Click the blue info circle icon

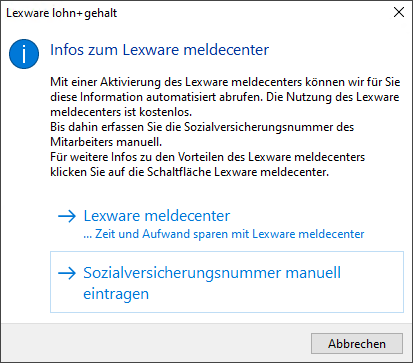pyautogui.click(x=24, y=54)
